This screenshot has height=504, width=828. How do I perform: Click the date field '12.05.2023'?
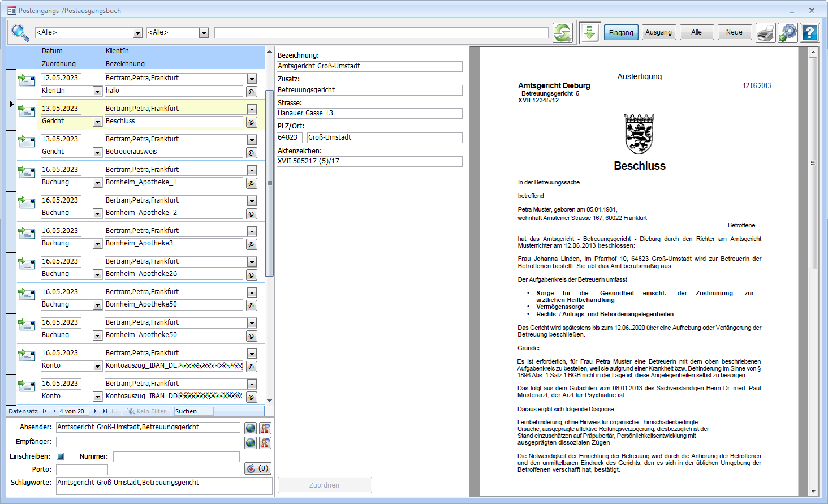[61, 78]
